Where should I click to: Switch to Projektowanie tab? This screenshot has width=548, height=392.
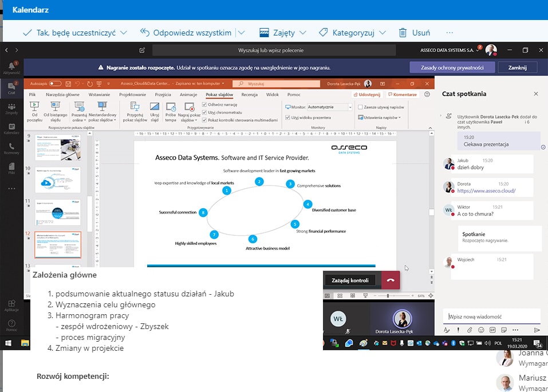132,94
